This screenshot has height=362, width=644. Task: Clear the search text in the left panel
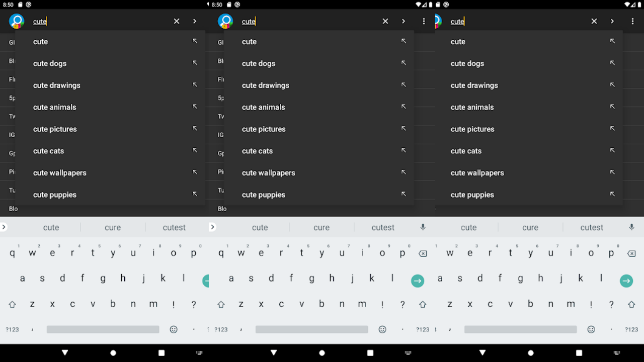click(x=177, y=21)
